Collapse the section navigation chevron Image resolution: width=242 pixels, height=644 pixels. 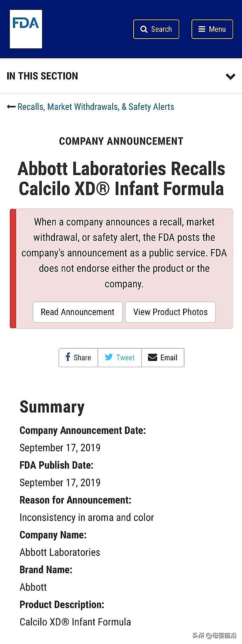click(230, 76)
